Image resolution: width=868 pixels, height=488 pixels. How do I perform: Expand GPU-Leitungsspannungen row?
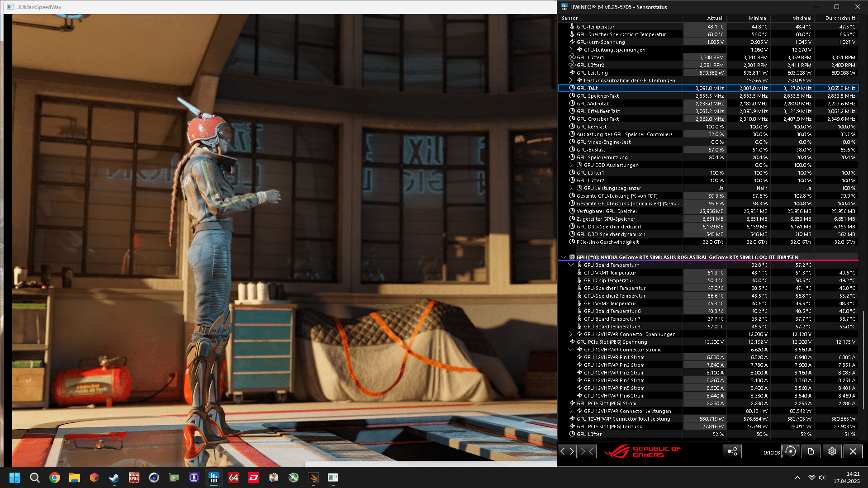point(571,50)
